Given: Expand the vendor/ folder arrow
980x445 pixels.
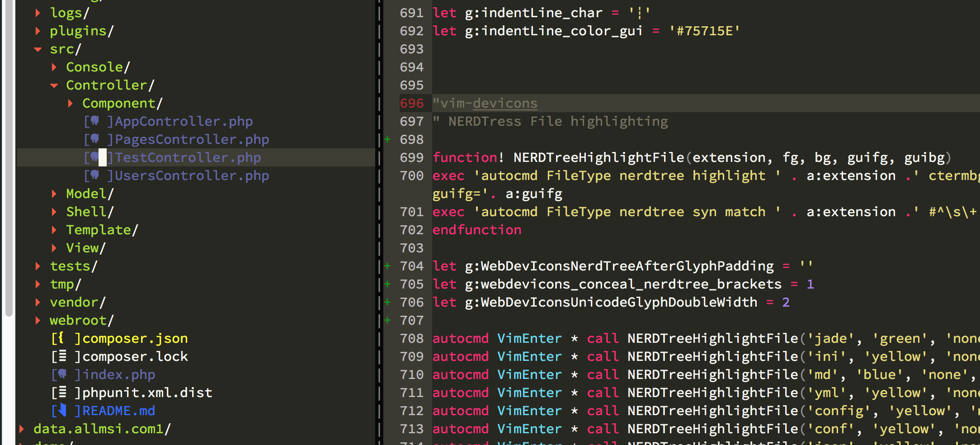Looking at the screenshot, I should click(38, 302).
